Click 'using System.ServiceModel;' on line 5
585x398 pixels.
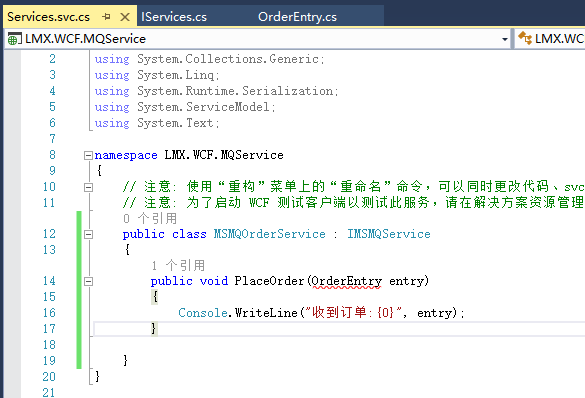[185, 107]
